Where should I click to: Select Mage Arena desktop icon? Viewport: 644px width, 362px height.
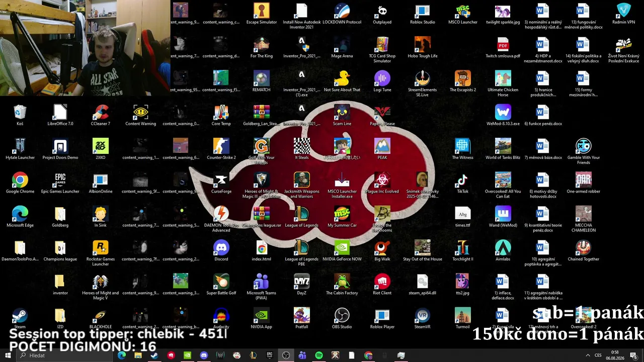342,45
